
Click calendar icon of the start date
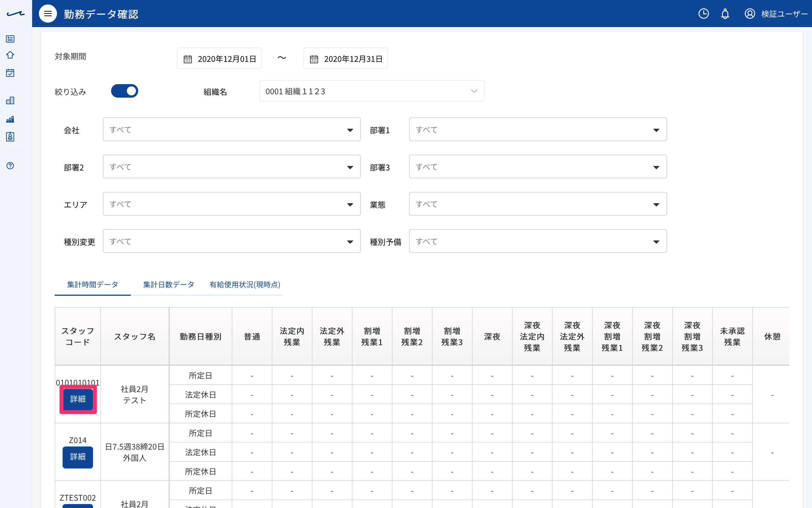click(187, 59)
